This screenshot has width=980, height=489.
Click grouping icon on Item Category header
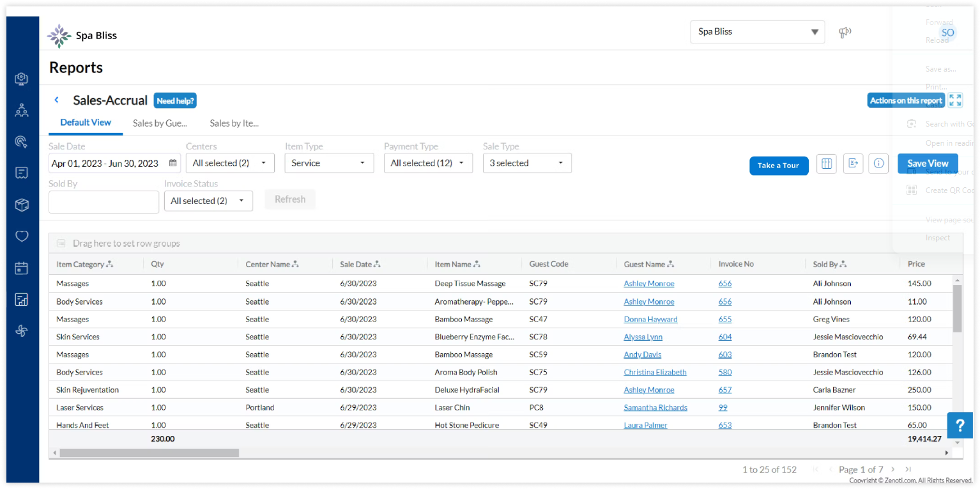pos(110,264)
